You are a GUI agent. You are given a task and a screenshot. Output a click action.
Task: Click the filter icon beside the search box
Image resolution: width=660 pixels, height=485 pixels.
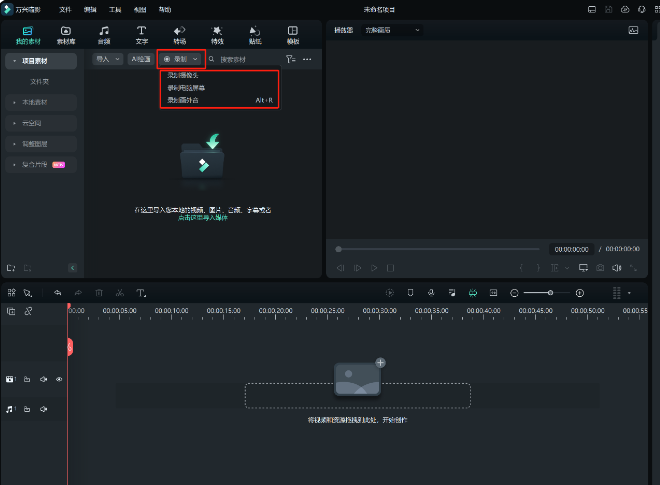click(x=291, y=60)
